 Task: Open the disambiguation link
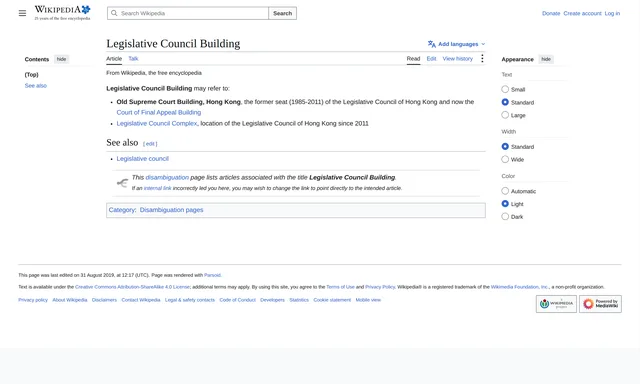167,178
